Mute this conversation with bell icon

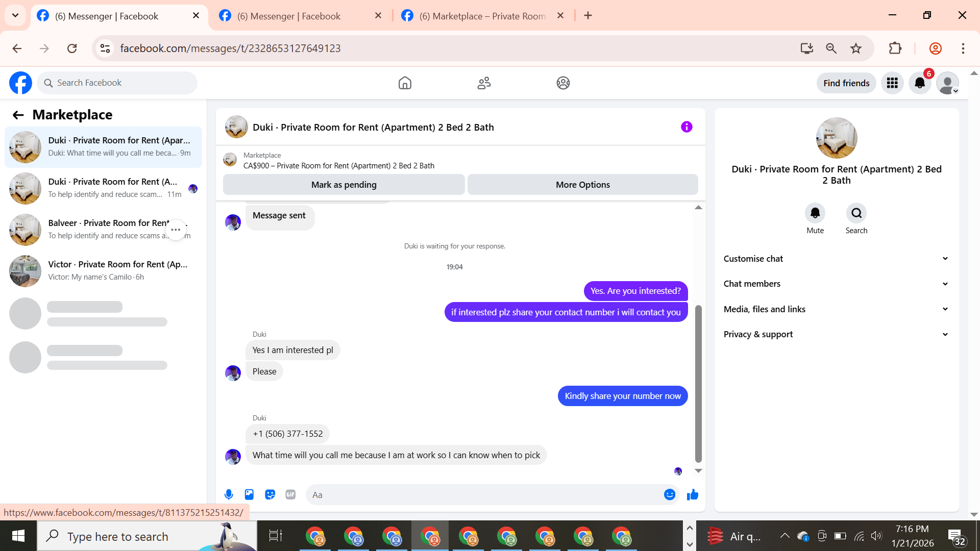[815, 213]
